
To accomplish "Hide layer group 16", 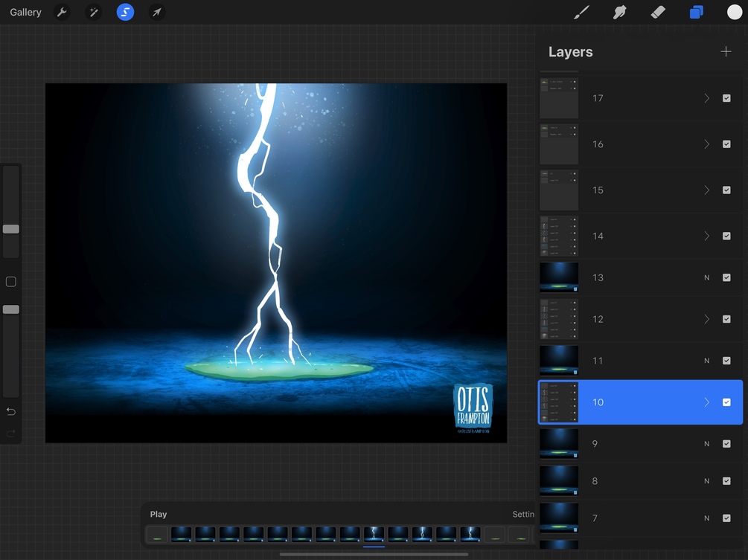I will coord(726,144).
